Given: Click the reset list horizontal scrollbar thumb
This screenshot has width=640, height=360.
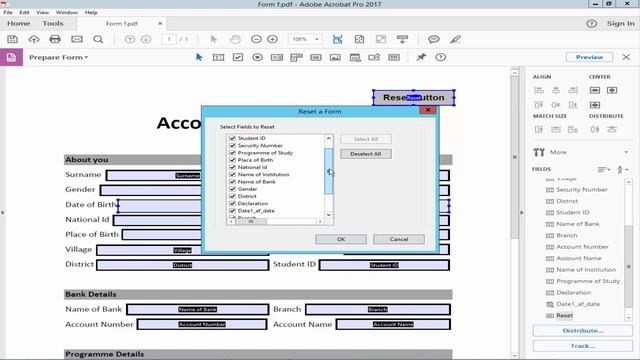Looking at the screenshot, I should pyautogui.click(x=251, y=221).
